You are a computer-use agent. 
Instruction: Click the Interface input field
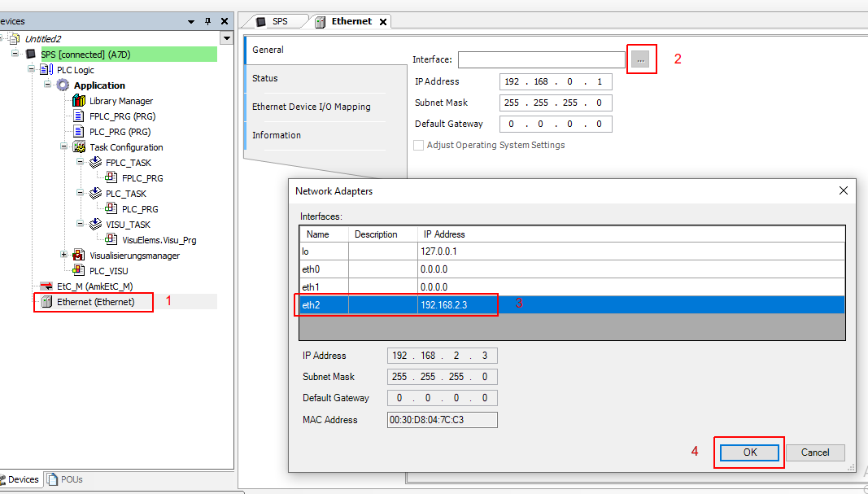click(542, 59)
